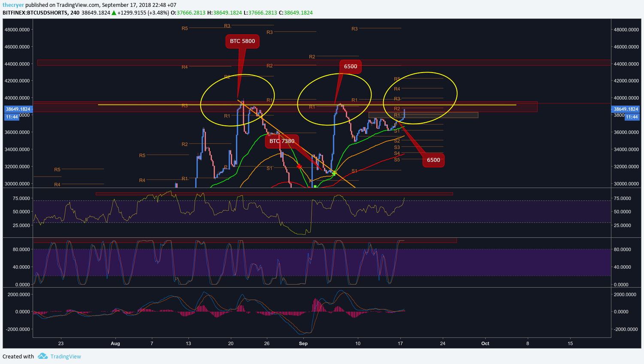Viewport: 644px width, 364px height.
Task: Click the S5 pivot label
Action: pos(397,160)
